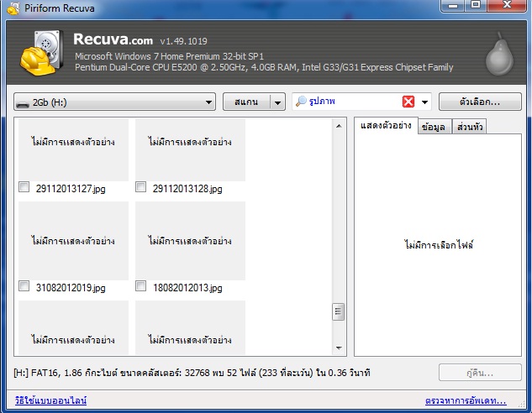Switch to the ข้อมูล tab
The width and height of the screenshot is (532, 413).
(x=434, y=127)
